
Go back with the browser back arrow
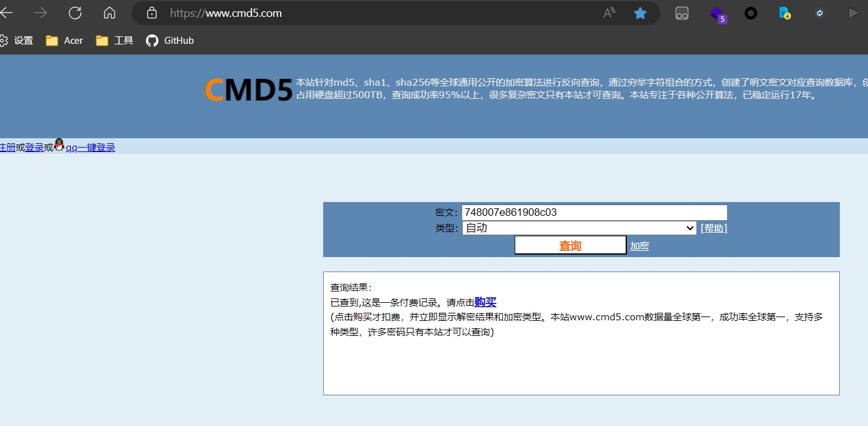(x=6, y=13)
